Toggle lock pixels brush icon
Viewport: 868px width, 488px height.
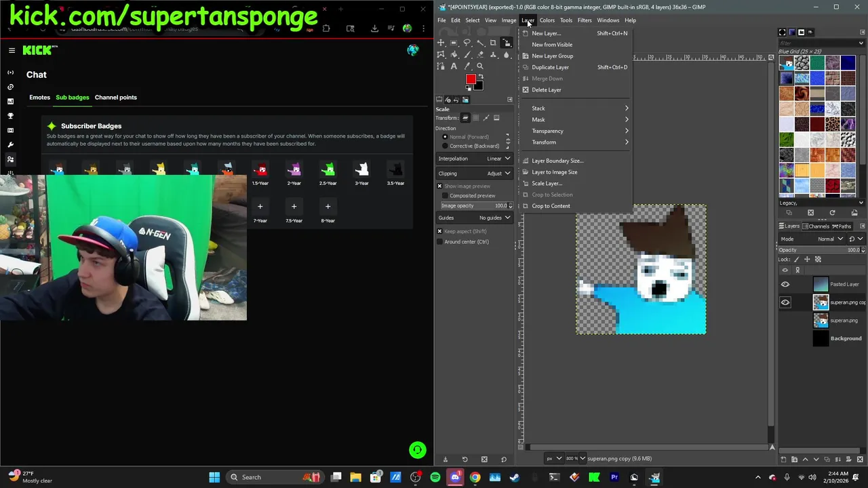coord(797,260)
